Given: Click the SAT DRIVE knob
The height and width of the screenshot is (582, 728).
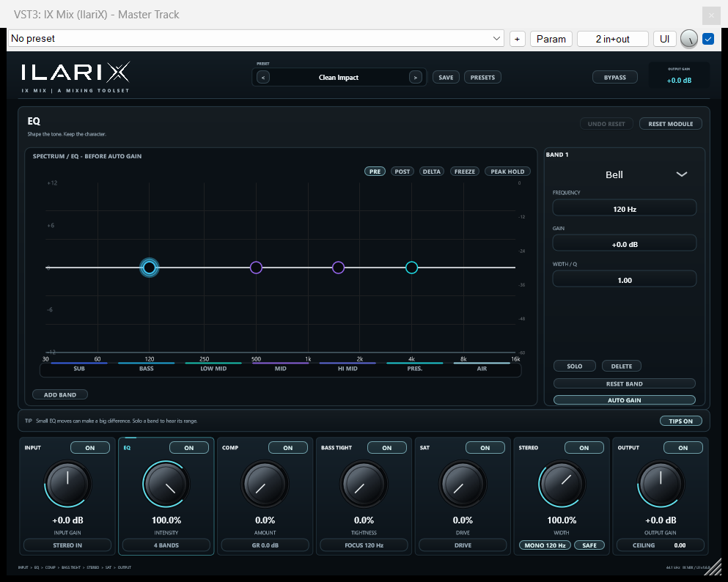Looking at the screenshot, I should (x=463, y=484).
